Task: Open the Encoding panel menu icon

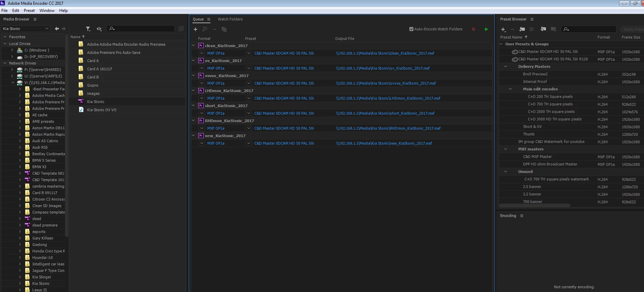Action: point(521,216)
